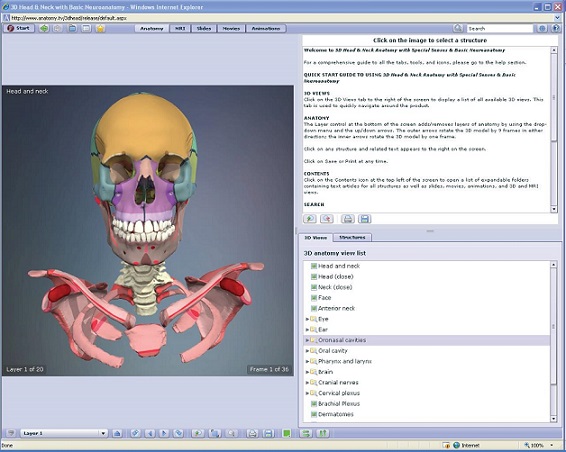Click the globe settings icon at top right
Image resolution: width=566 pixels, height=452 pixels.
(542, 28)
